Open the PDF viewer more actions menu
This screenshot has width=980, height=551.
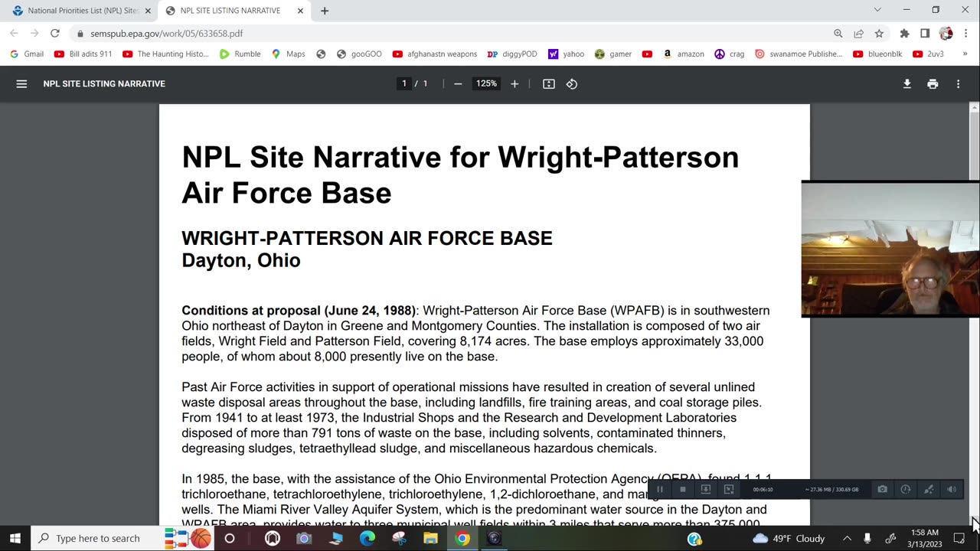(958, 83)
